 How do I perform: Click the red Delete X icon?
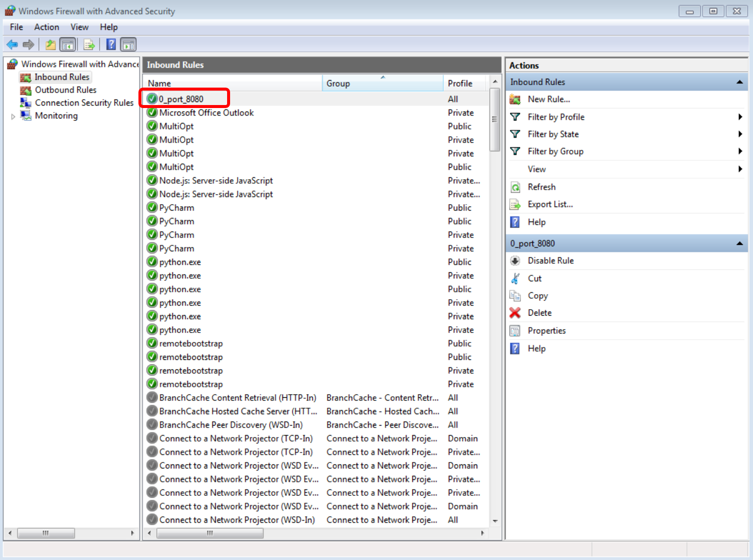(x=515, y=313)
